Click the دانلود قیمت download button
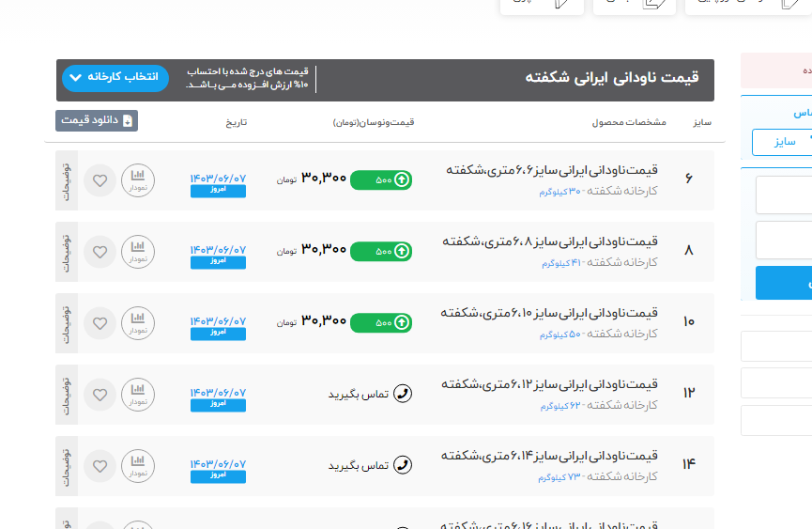This screenshot has height=529, width=812. pos(97,121)
